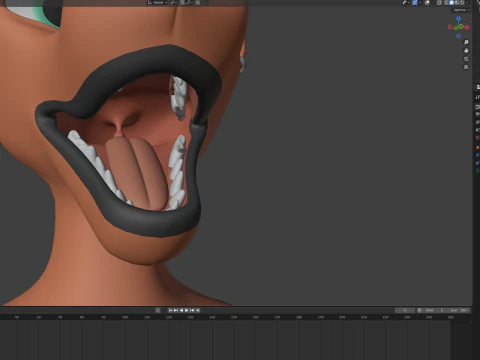Switch perspective/orthographic with the grid icon
The height and width of the screenshot is (360, 480).
466,67
